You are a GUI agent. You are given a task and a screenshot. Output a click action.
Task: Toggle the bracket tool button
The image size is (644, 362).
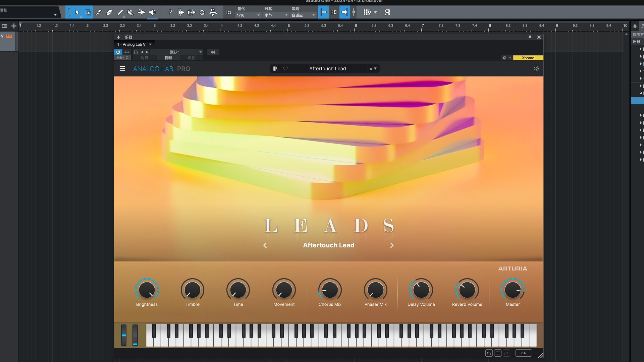click(x=69, y=12)
